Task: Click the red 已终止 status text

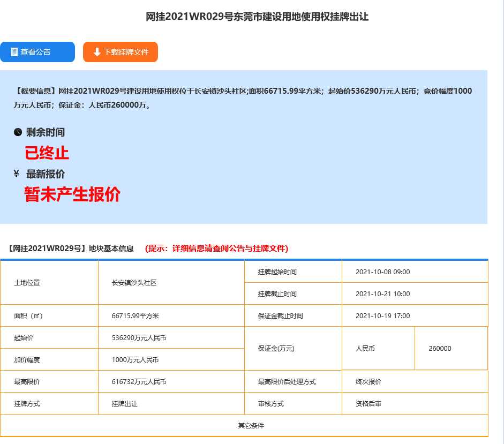Action: pyautogui.click(x=47, y=153)
